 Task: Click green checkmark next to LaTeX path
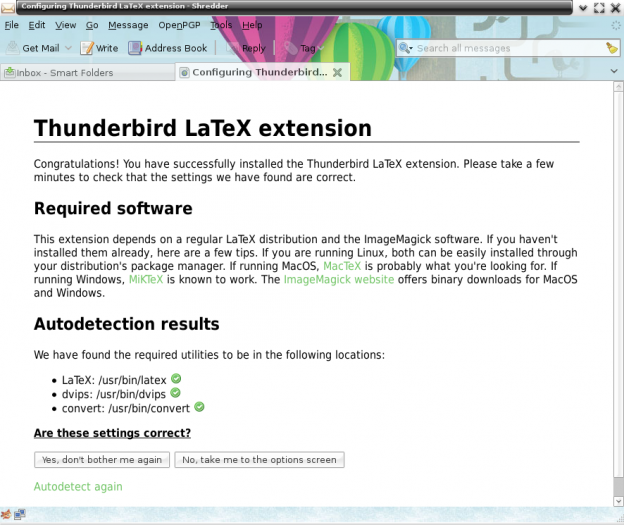(x=176, y=379)
